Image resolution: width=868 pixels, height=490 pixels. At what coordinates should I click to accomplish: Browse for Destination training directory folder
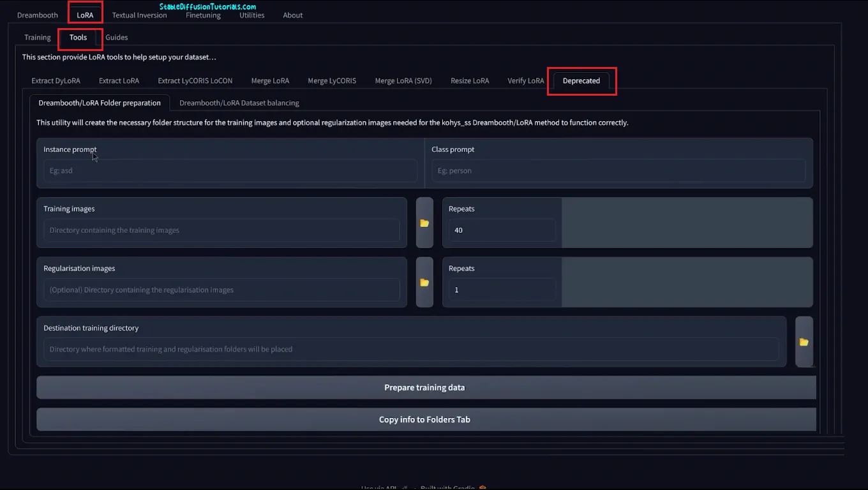click(x=804, y=342)
